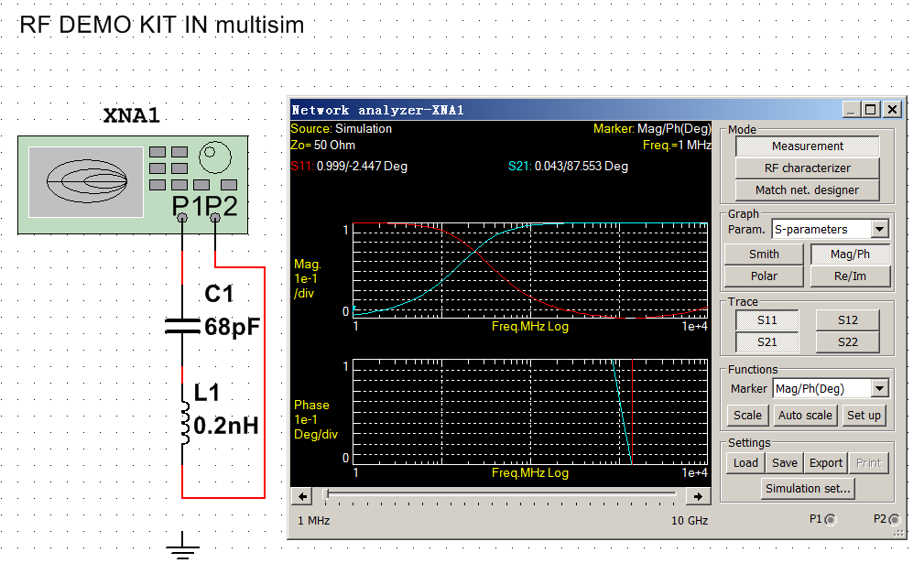Click the Source: Simulation text

point(342,128)
